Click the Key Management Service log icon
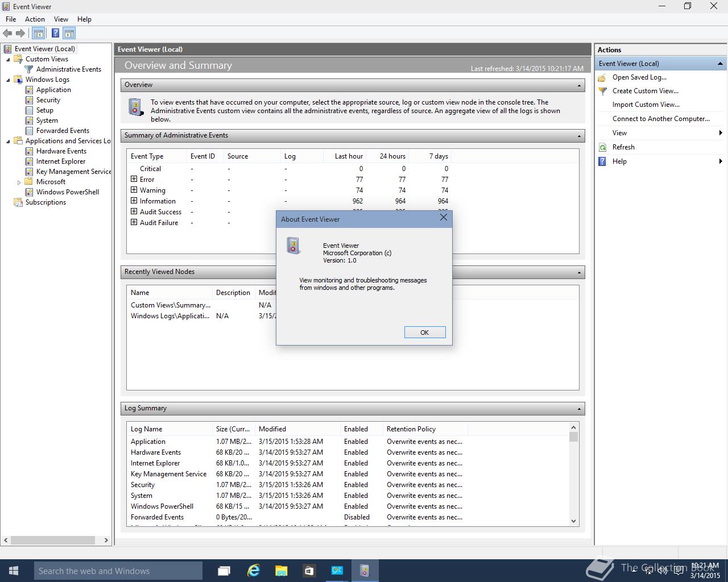Image resolution: width=728 pixels, height=582 pixels. coord(30,172)
